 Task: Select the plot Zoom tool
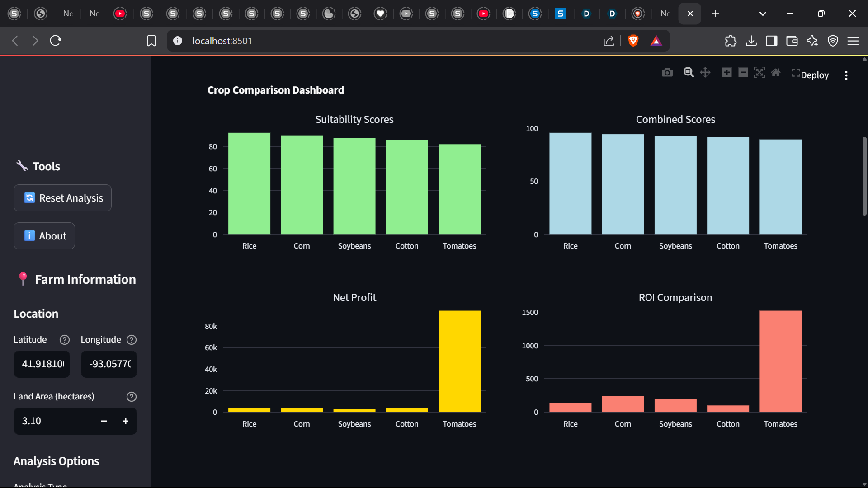[689, 73]
